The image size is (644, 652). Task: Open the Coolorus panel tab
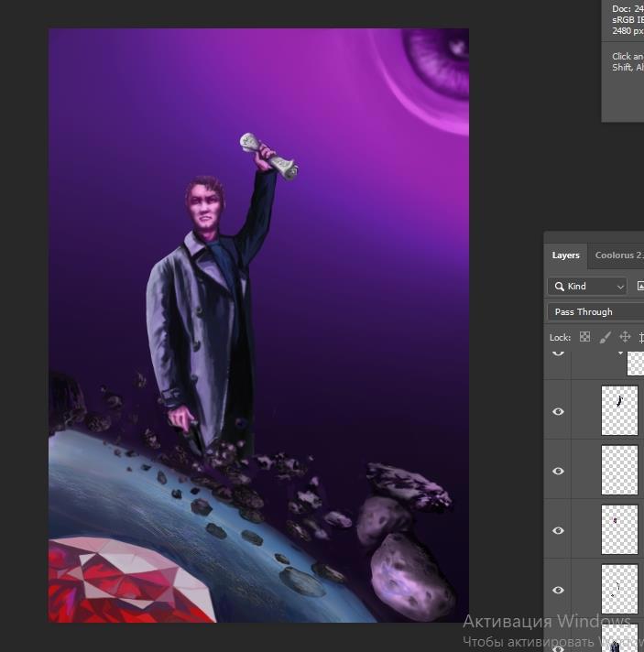(x=618, y=255)
